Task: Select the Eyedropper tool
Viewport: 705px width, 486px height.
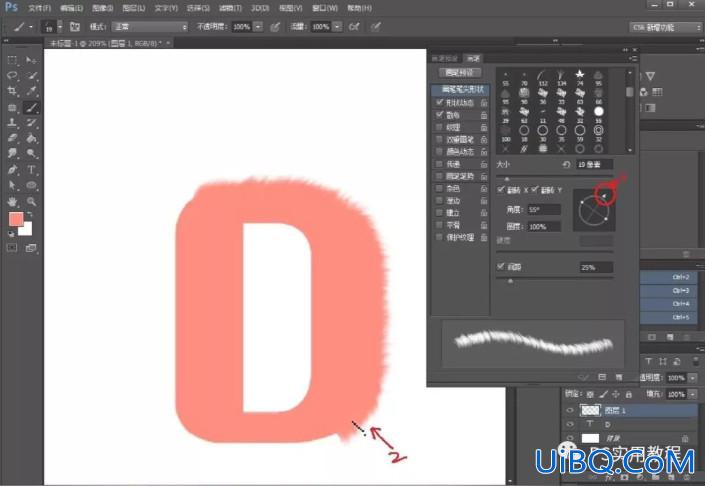Action: [31, 91]
